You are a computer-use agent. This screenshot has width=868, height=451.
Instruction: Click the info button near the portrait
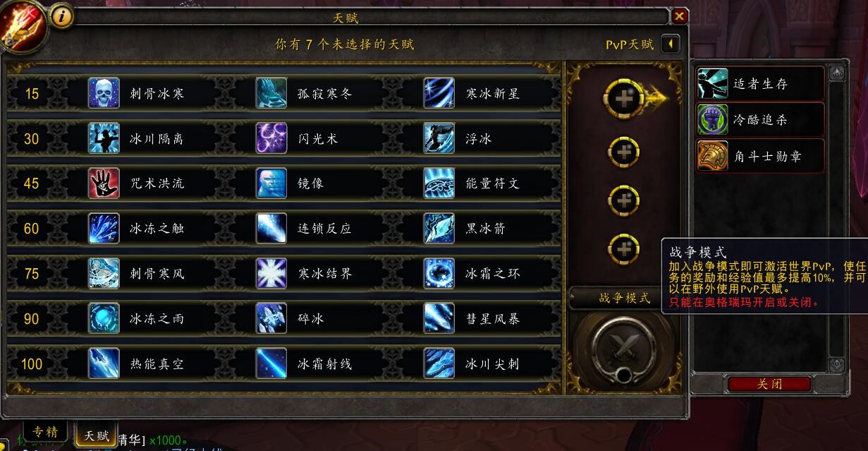pos(62,16)
